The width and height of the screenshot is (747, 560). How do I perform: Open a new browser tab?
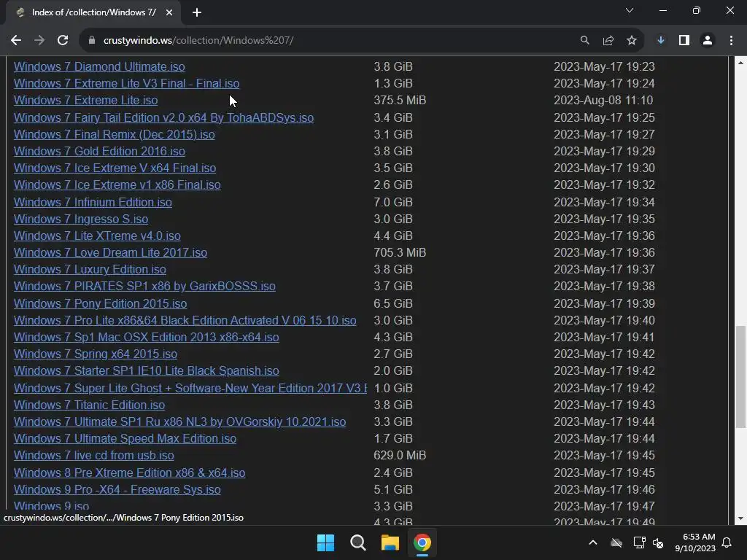[197, 12]
